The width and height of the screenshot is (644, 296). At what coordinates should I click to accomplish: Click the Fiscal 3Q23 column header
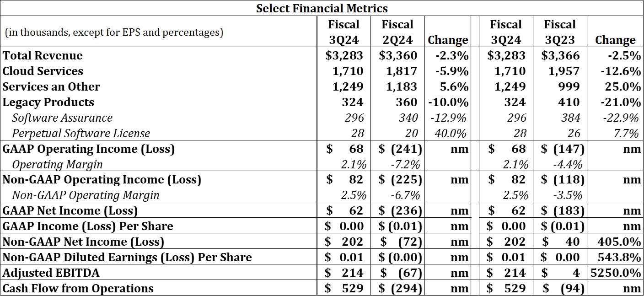coord(560,32)
